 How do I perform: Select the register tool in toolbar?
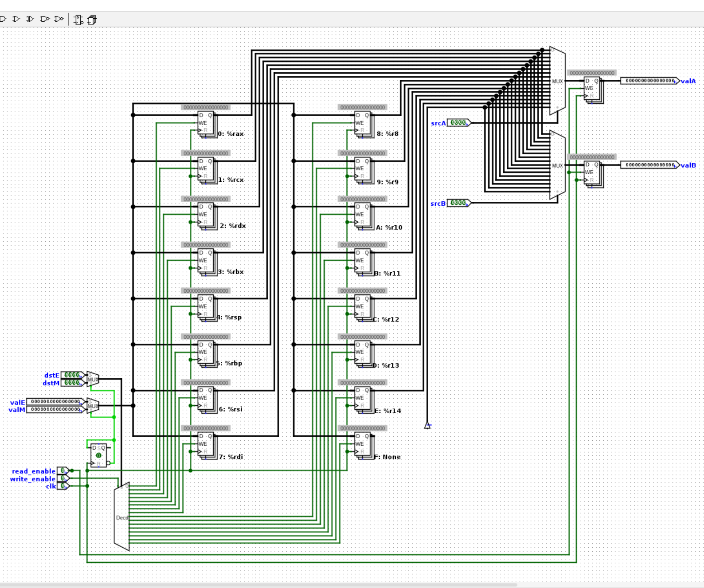click(92, 20)
